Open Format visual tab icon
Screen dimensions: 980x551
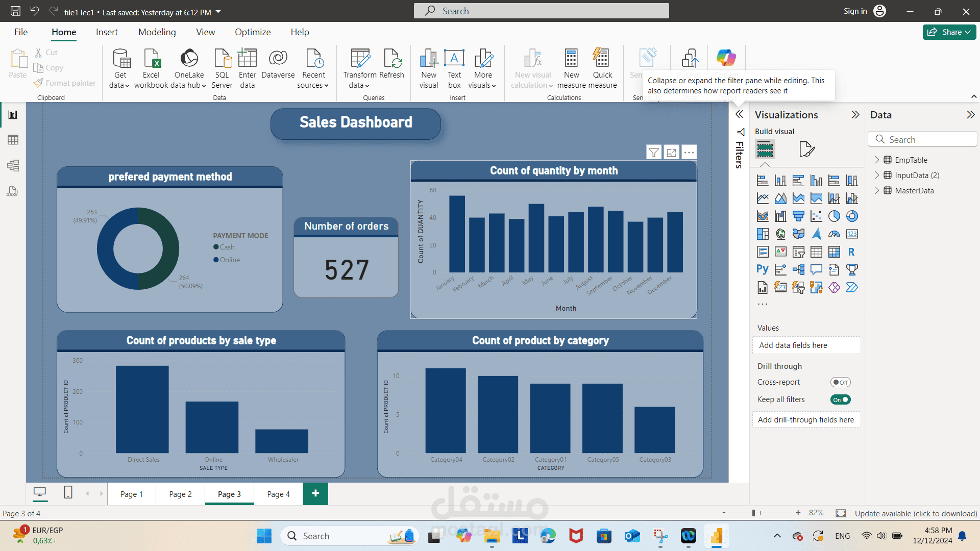(806, 149)
